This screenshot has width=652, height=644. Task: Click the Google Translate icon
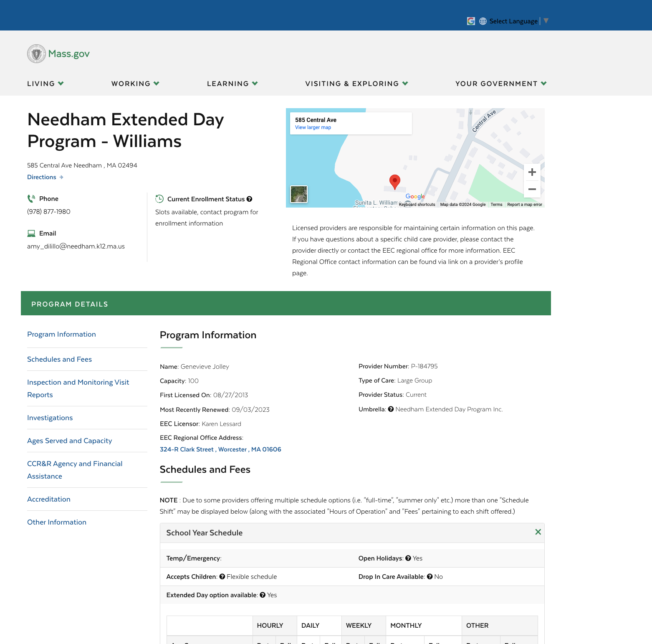coord(471,21)
